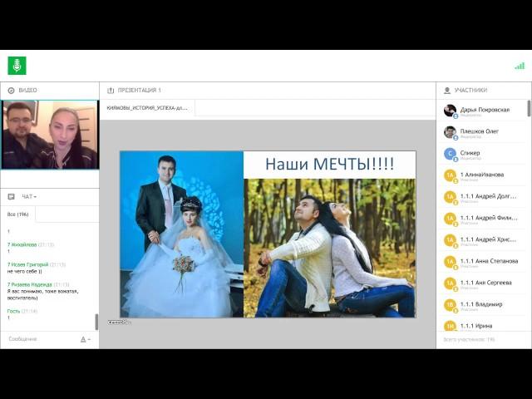Click avatar next to 1 АлинаИванова

point(450,175)
